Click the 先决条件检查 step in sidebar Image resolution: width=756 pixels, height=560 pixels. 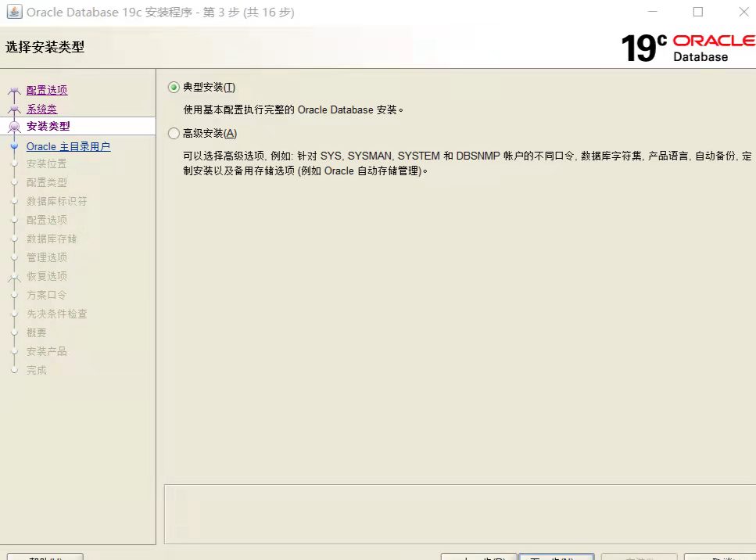[x=57, y=314]
